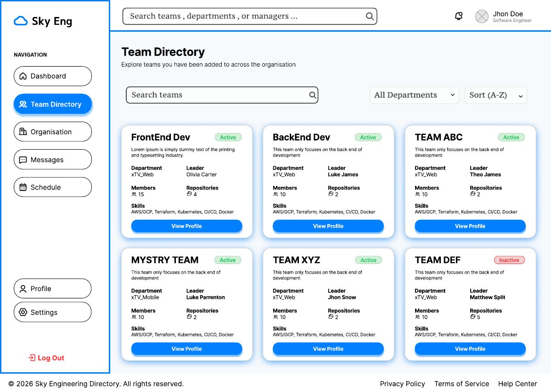Image resolution: width=551 pixels, height=392 pixels.
Task: Open Organisation navigation item
Action: pos(53,132)
